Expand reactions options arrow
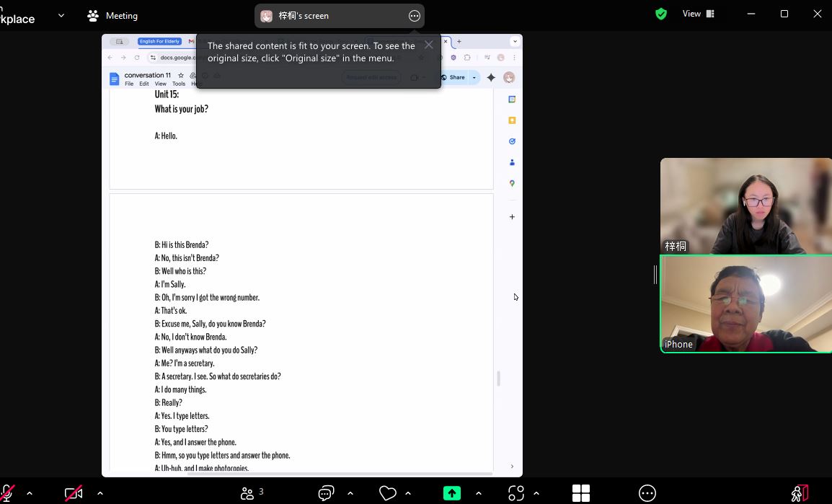The image size is (832, 504). 408,493
